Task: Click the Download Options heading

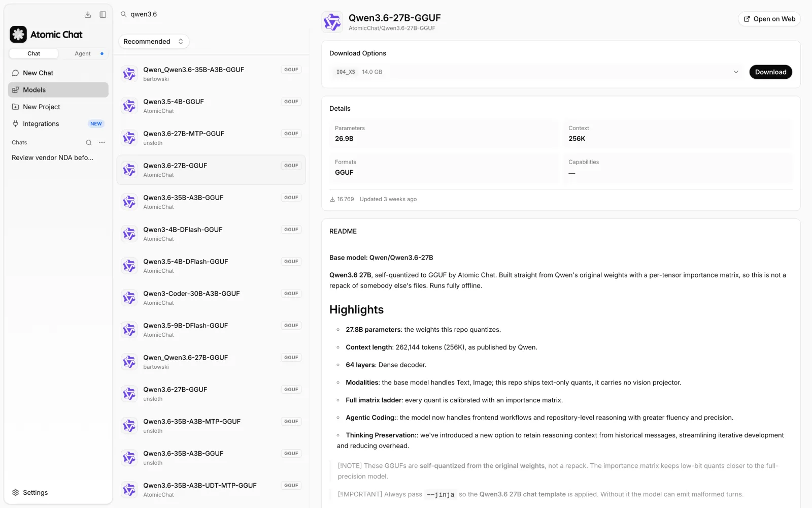Action: pyautogui.click(x=358, y=53)
